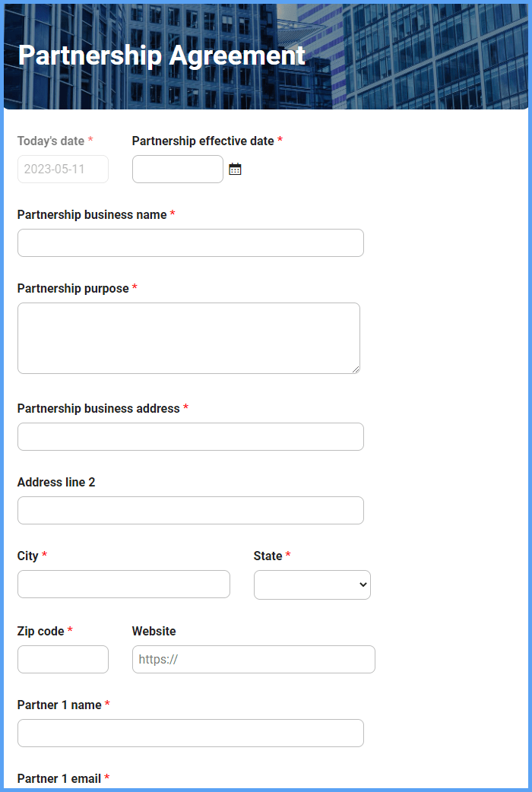
Task: Select the Address line 2 field
Action: 190,510
